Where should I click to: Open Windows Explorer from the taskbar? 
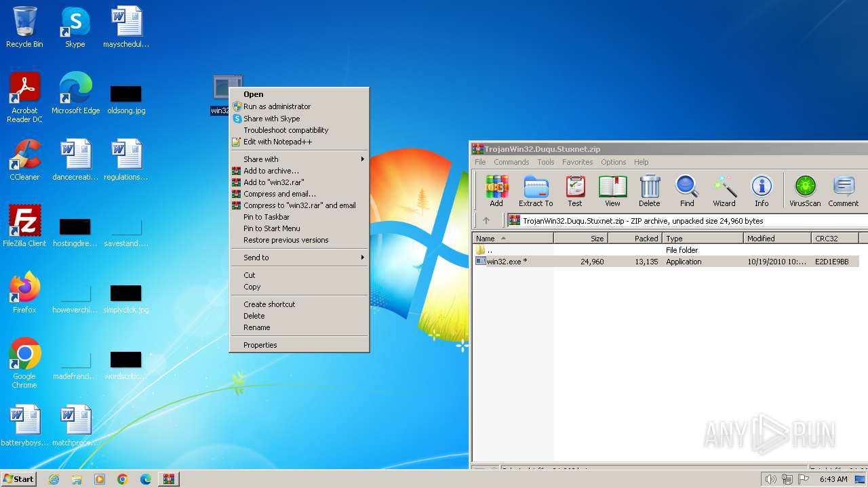(x=77, y=479)
